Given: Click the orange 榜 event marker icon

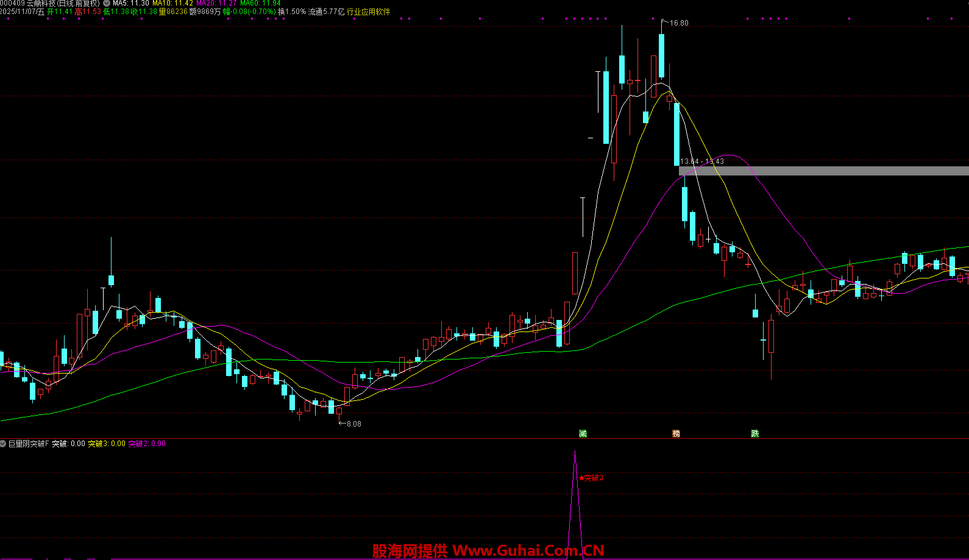Looking at the screenshot, I should coord(676,434).
